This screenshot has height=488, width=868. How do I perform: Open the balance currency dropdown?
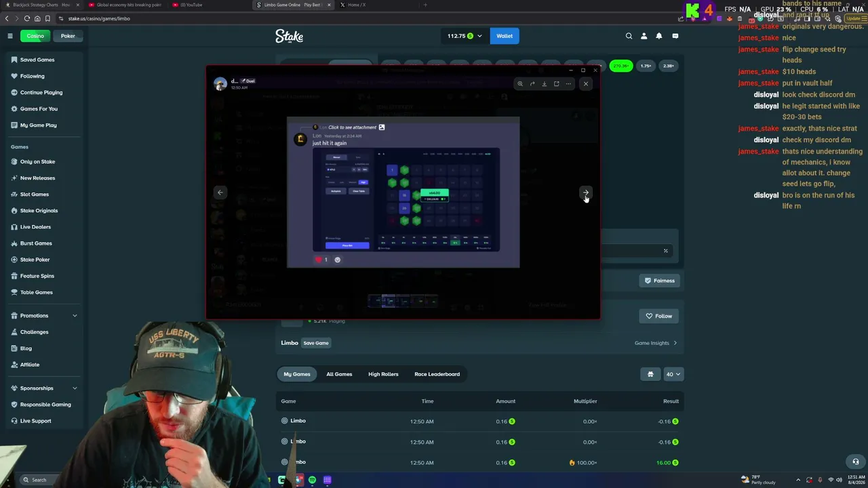click(465, 36)
